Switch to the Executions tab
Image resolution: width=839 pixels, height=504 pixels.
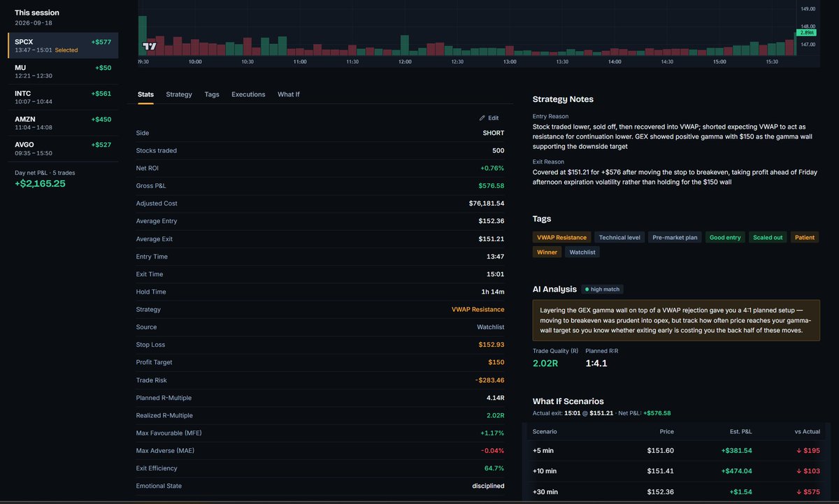tap(248, 94)
